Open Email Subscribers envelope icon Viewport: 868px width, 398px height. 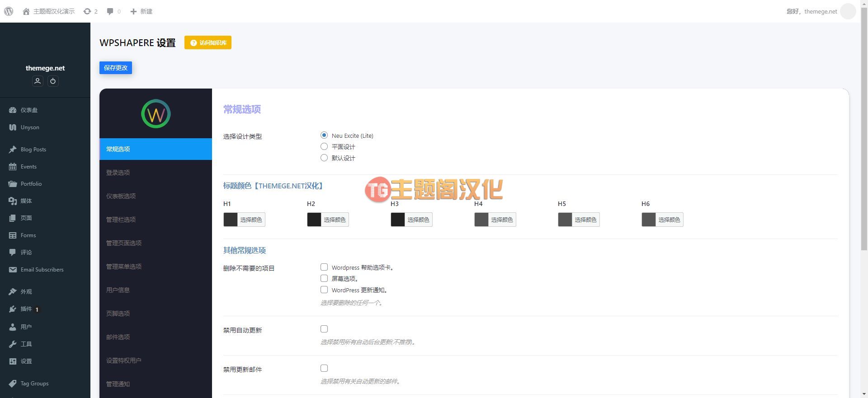coord(13,270)
